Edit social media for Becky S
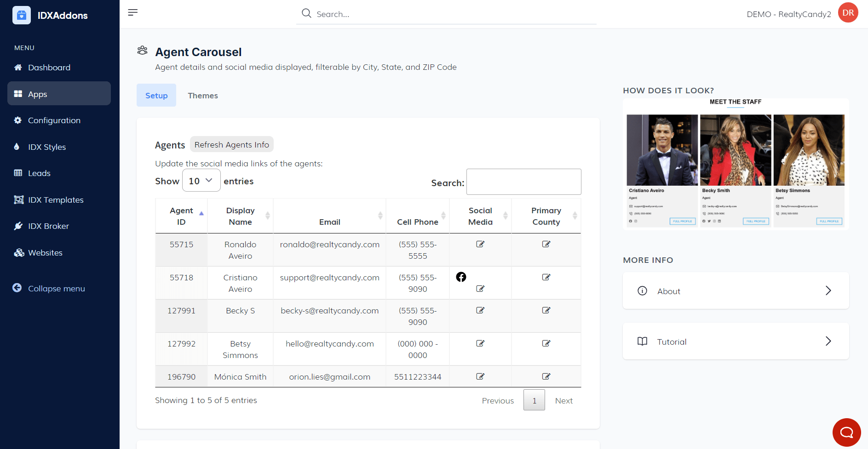The height and width of the screenshot is (449, 868). pos(480,310)
